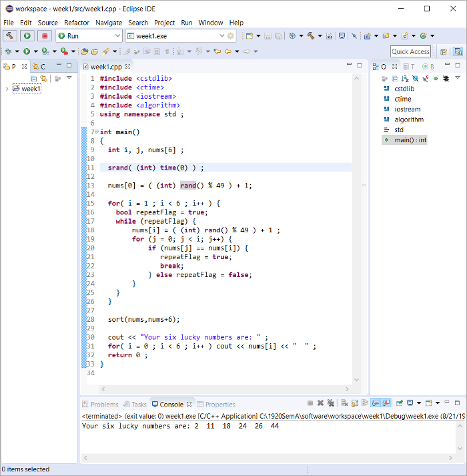Switch to the Properties tab
Image resolution: width=467 pixels, height=476 pixels.
click(x=216, y=405)
